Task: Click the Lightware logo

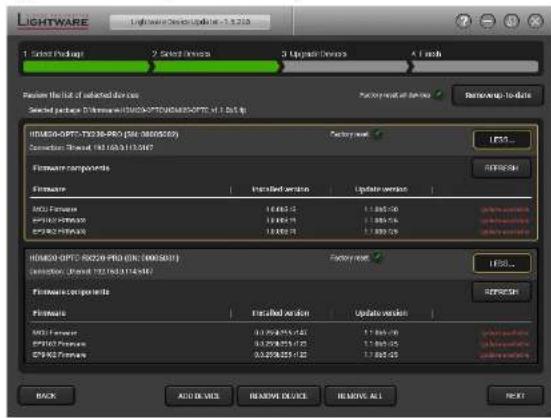Action: [x=52, y=21]
